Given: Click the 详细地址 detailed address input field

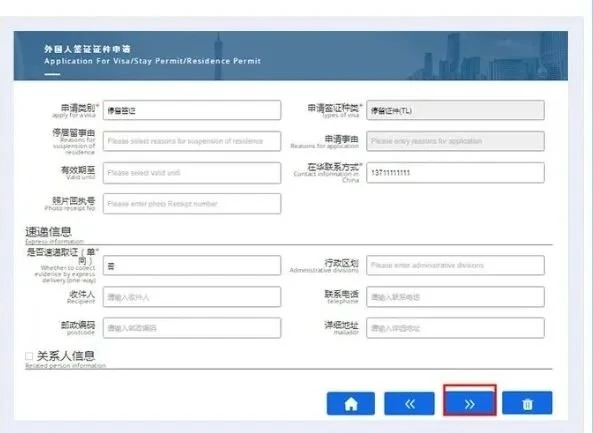Looking at the screenshot, I should [455, 327].
